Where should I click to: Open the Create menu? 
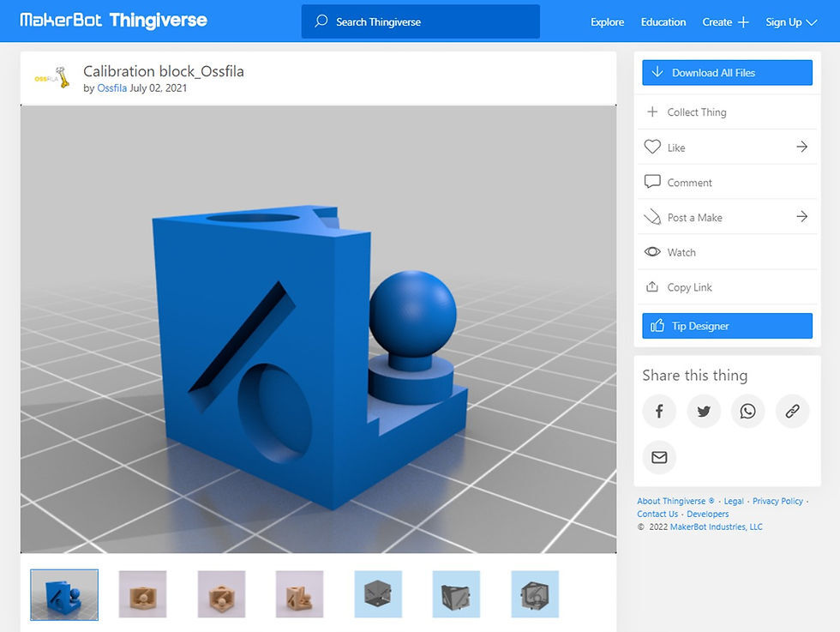pyautogui.click(x=725, y=21)
